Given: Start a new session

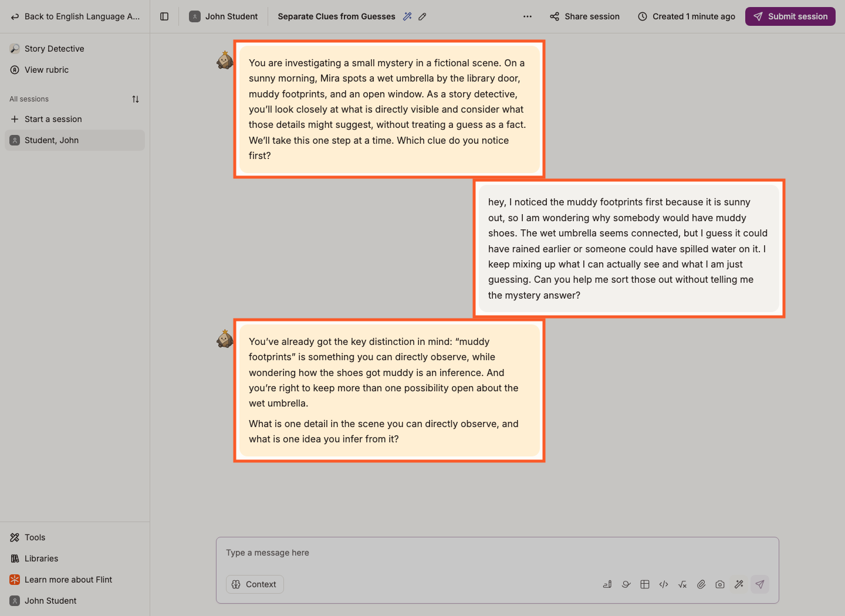Looking at the screenshot, I should click(75, 119).
